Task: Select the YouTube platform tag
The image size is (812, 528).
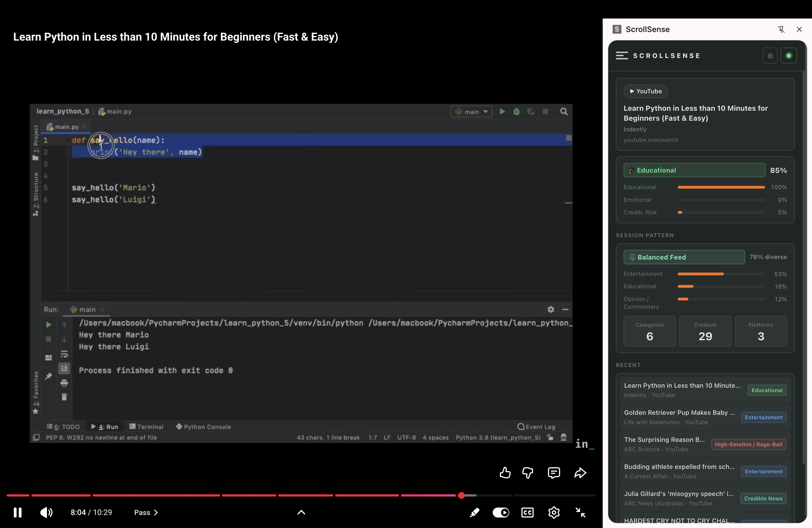Action: pyautogui.click(x=645, y=91)
